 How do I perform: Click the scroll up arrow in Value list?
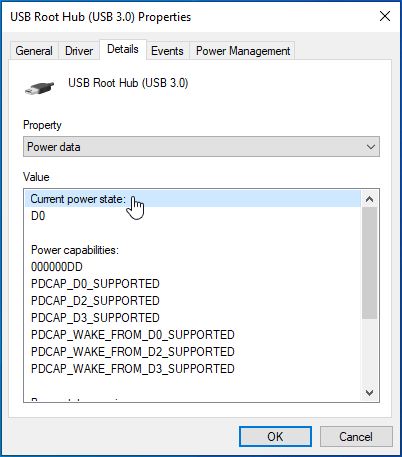pyautogui.click(x=369, y=199)
